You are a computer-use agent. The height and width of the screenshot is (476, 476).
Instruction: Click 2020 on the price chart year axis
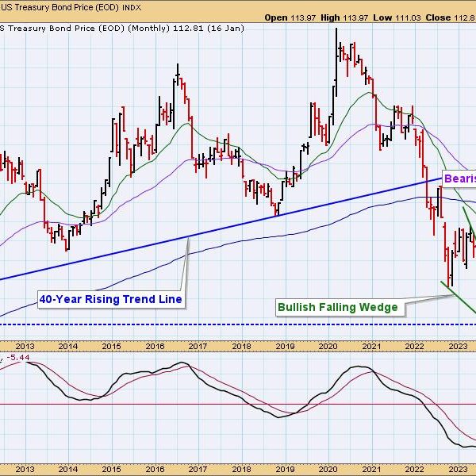pos(328,346)
